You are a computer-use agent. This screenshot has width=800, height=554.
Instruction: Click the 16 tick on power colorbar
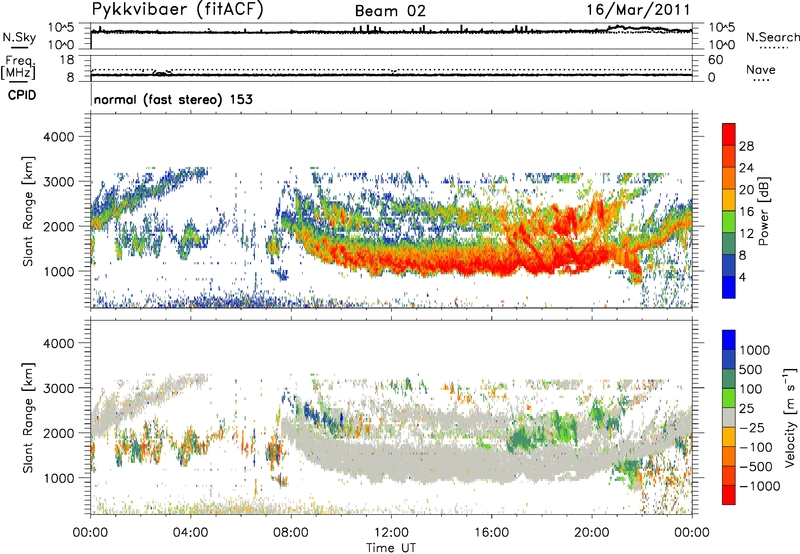(746, 212)
